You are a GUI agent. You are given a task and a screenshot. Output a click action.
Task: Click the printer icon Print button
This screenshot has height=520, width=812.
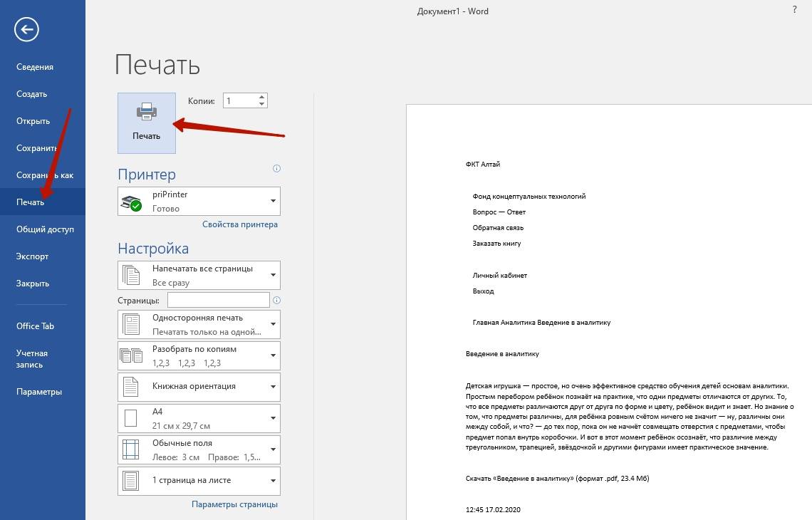click(x=146, y=123)
